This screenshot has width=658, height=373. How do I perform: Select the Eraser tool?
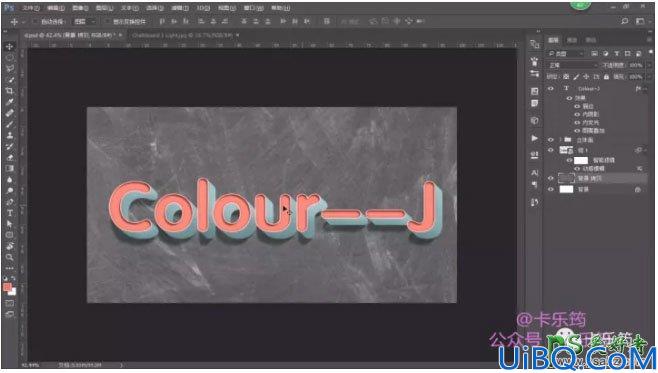click(9, 157)
